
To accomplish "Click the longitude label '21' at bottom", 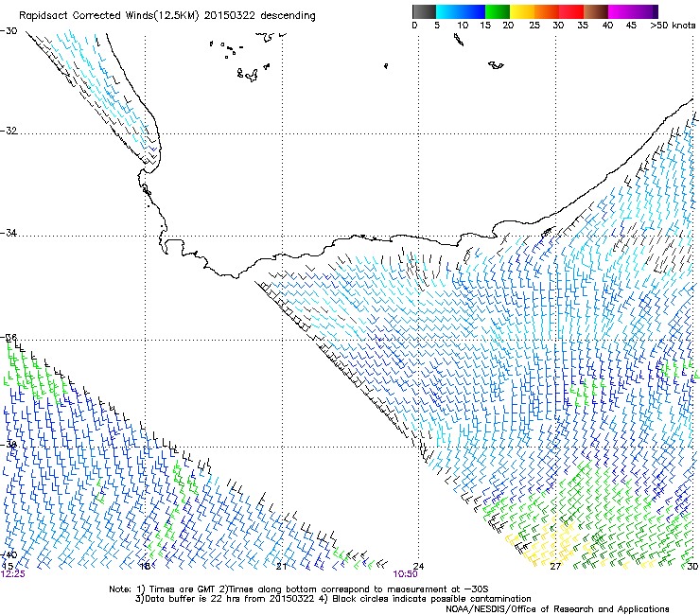I will click(281, 567).
